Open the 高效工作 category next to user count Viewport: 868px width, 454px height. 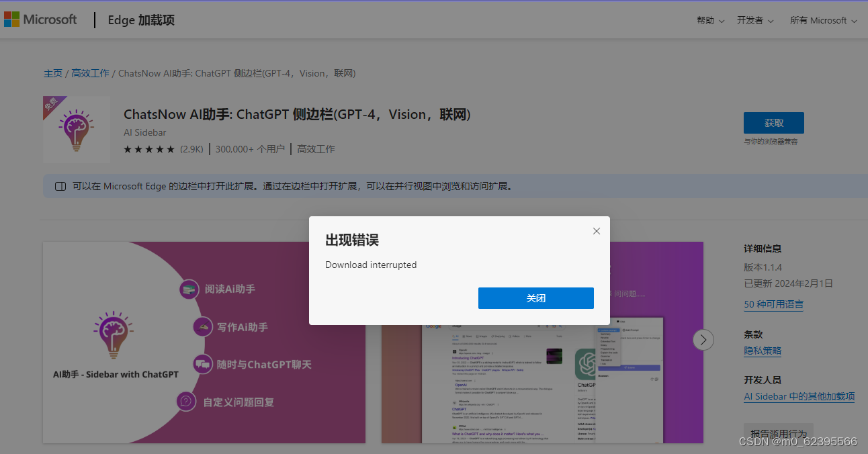[316, 149]
